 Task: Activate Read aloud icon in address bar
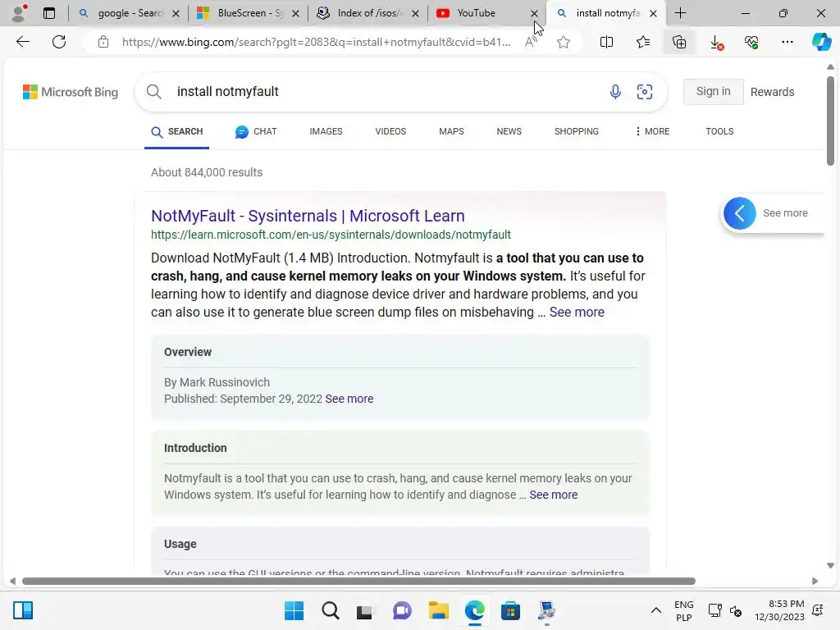(531, 42)
